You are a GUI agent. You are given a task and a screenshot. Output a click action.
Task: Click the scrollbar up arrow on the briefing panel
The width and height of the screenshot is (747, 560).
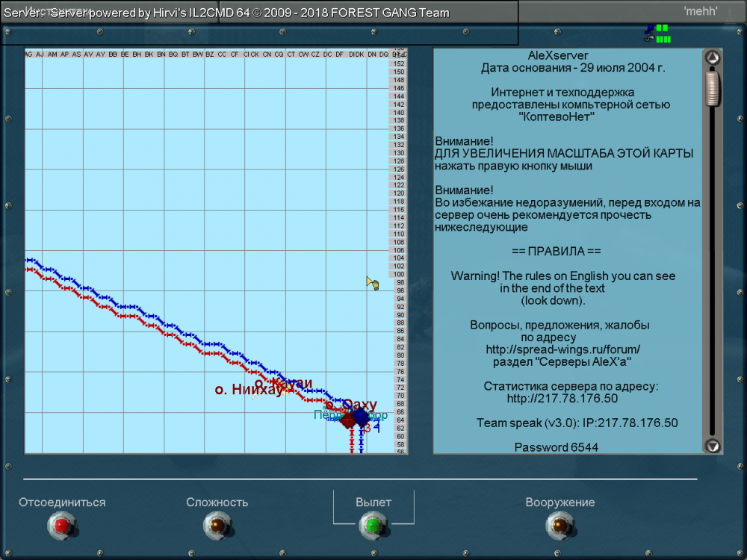(711, 55)
